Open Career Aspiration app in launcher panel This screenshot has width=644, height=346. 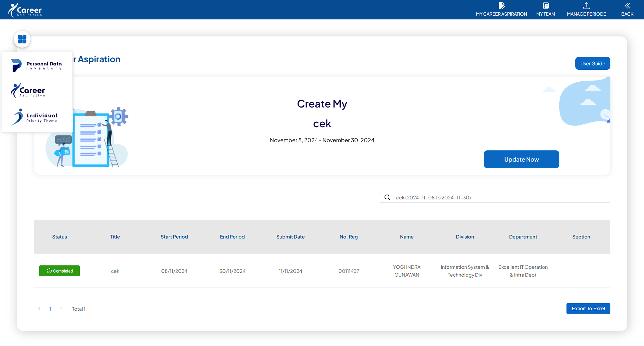point(28,91)
